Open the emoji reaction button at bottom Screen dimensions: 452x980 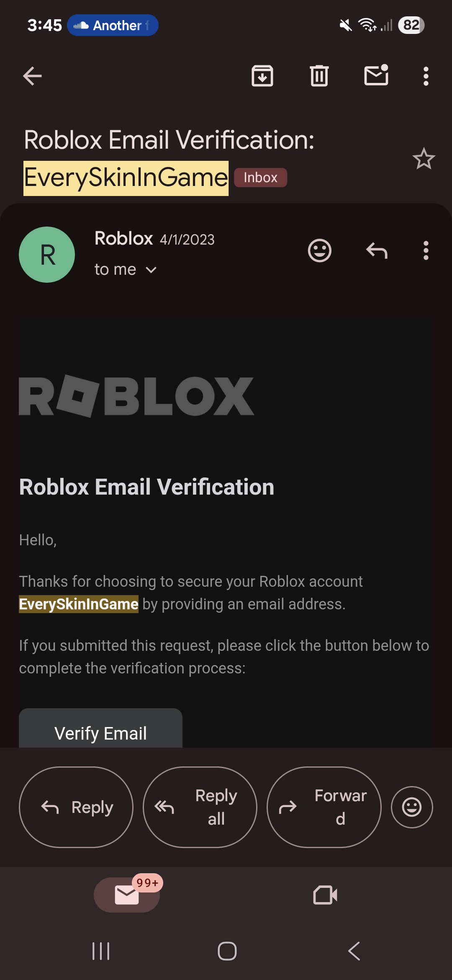pyautogui.click(x=412, y=807)
